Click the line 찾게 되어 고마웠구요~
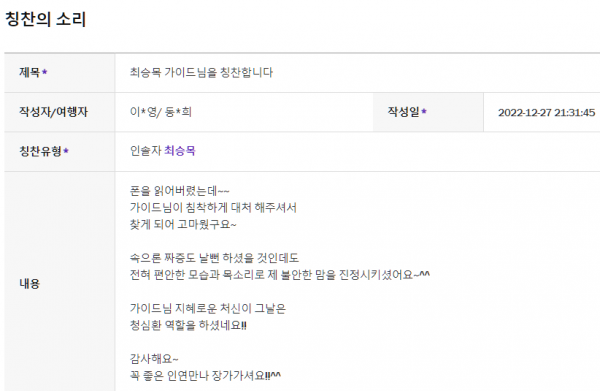This screenshot has width=600, height=391. (x=183, y=224)
